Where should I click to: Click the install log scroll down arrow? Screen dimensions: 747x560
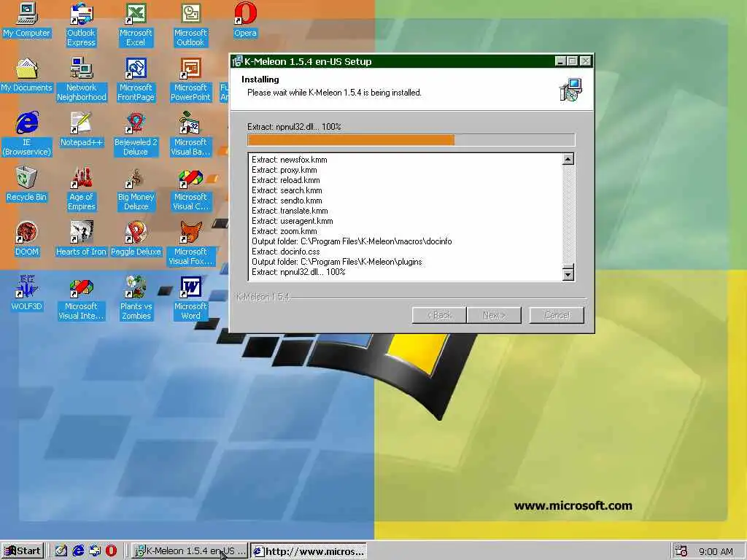(568, 274)
